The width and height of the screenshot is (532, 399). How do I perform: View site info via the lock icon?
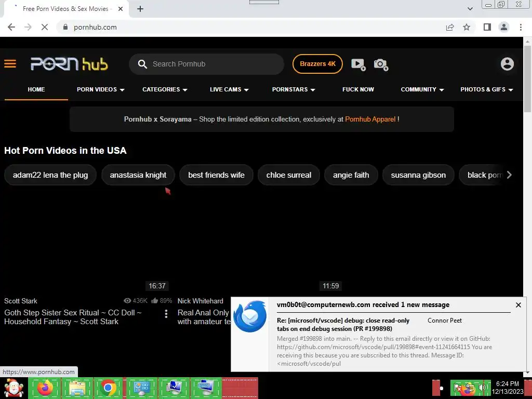pos(65,27)
